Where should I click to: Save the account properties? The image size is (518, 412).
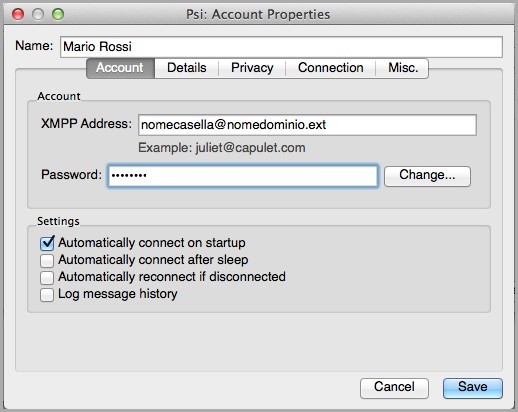point(473,388)
